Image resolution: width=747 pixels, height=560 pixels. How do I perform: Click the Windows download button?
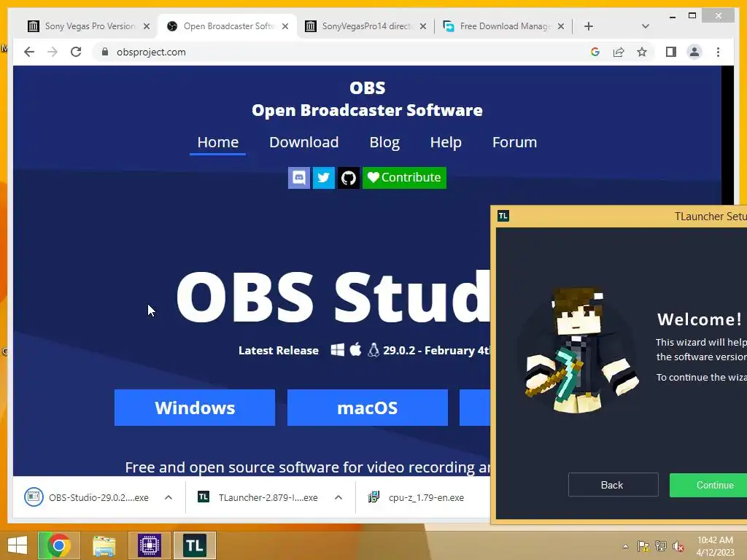tap(194, 408)
